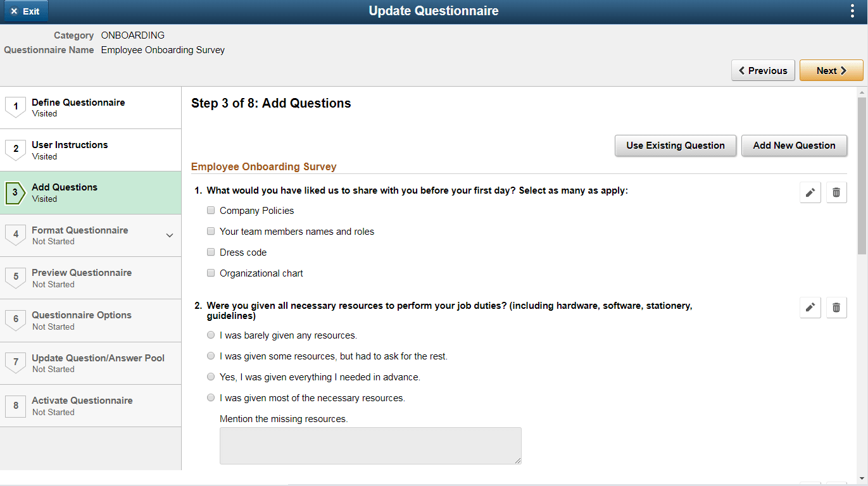Check the Company Policies checkbox
868x486 pixels.
click(211, 209)
